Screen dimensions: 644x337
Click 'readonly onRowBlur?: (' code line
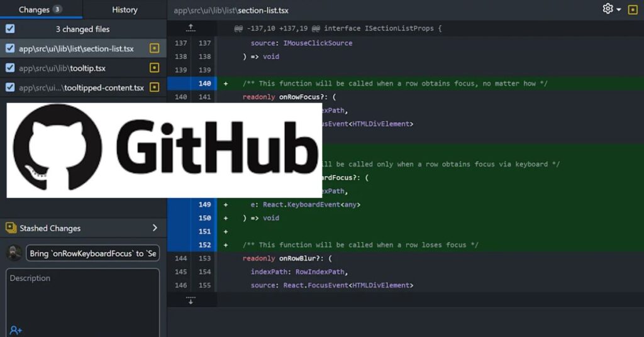(x=287, y=258)
